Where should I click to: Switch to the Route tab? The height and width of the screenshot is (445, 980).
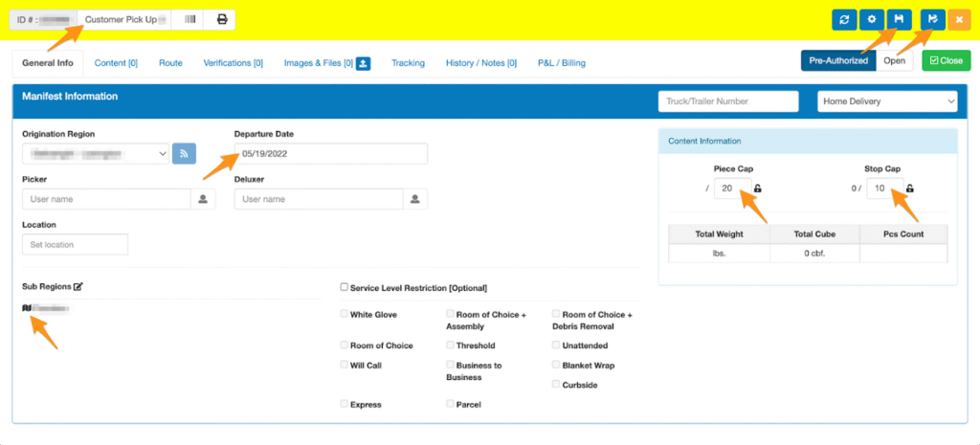(x=170, y=63)
